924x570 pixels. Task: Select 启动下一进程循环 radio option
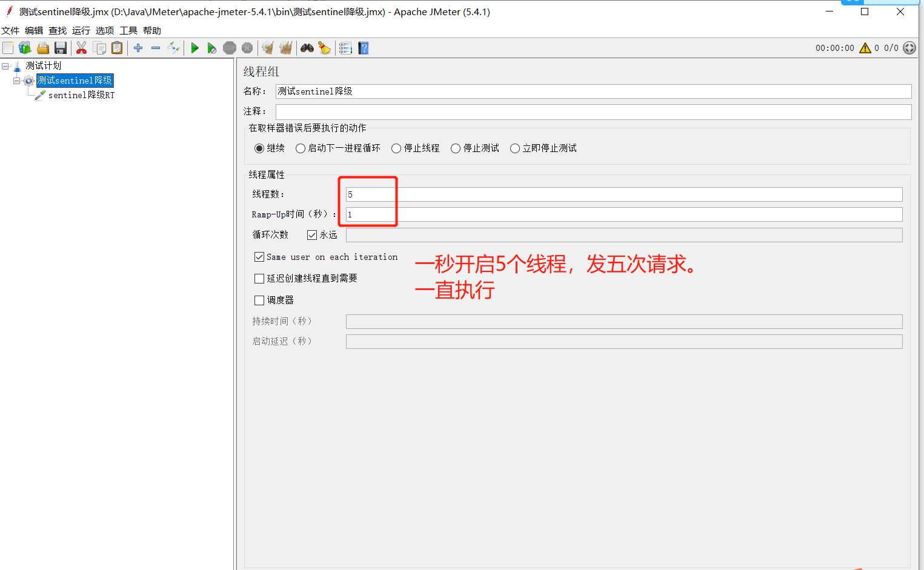[301, 148]
